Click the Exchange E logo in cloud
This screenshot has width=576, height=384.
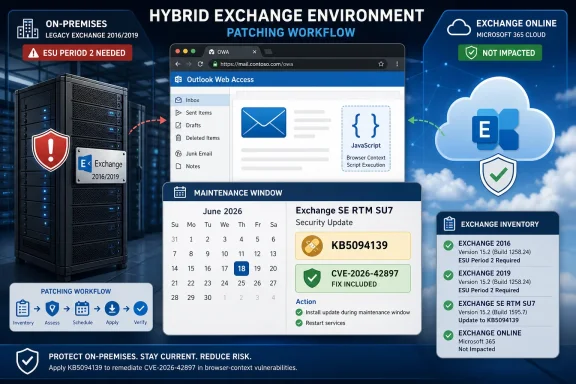[x=494, y=129]
